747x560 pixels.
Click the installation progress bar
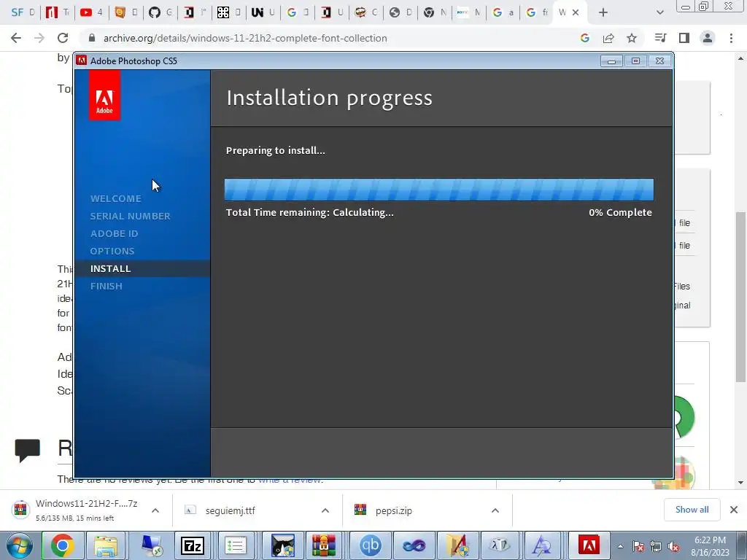(x=438, y=190)
